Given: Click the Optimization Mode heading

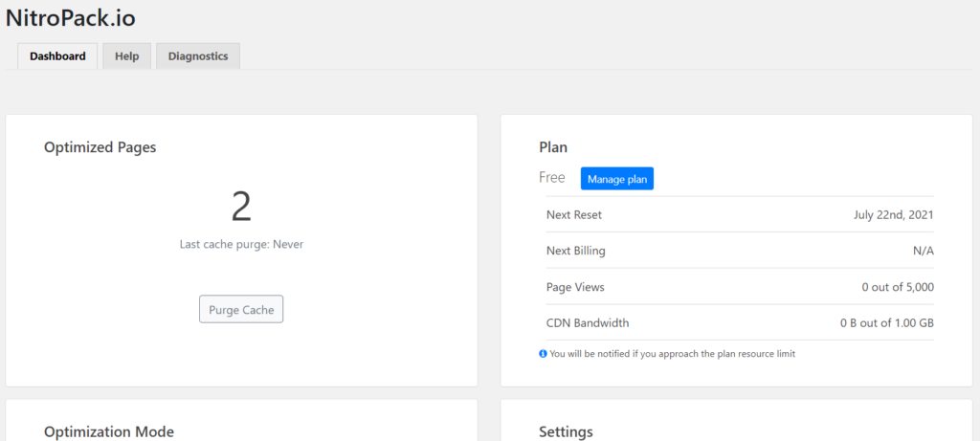Looking at the screenshot, I should (x=109, y=431).
